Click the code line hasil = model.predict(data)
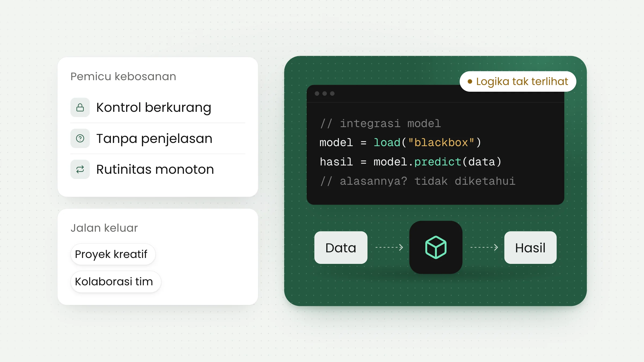This screenshot has height=362, width=644. (x=411, y=162)
